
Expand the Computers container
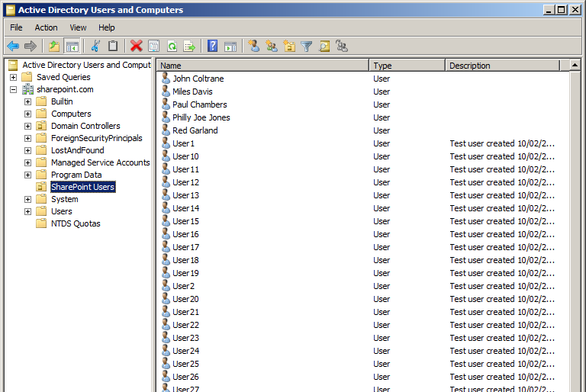27,114
